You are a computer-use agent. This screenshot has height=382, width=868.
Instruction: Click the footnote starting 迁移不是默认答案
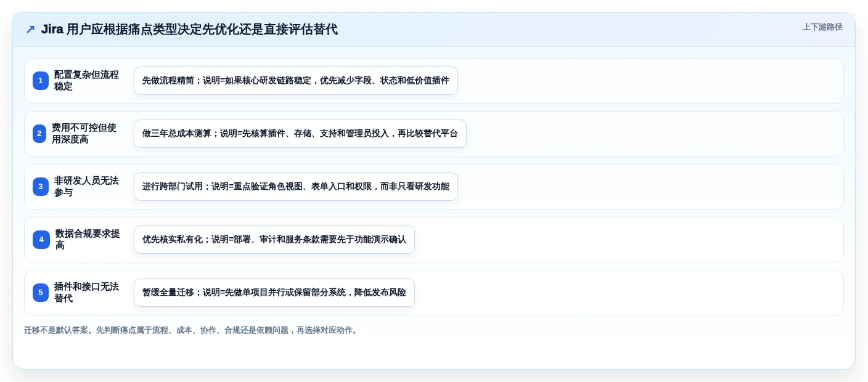[x=192, y=330]
